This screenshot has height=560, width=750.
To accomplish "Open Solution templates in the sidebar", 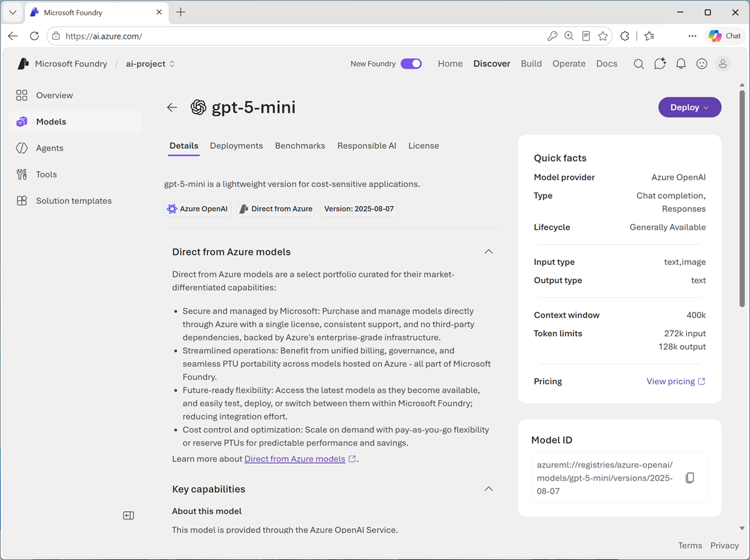I will (x=75, y=201).
